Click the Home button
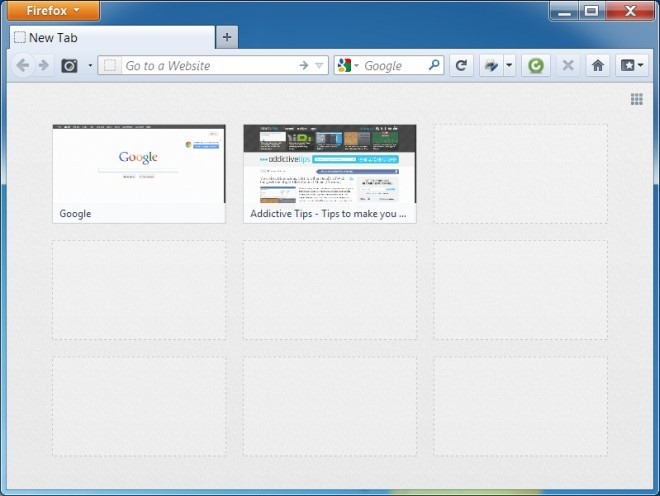Image resolution: width=660 pixels, height=496 pixels. click(598, 65)
